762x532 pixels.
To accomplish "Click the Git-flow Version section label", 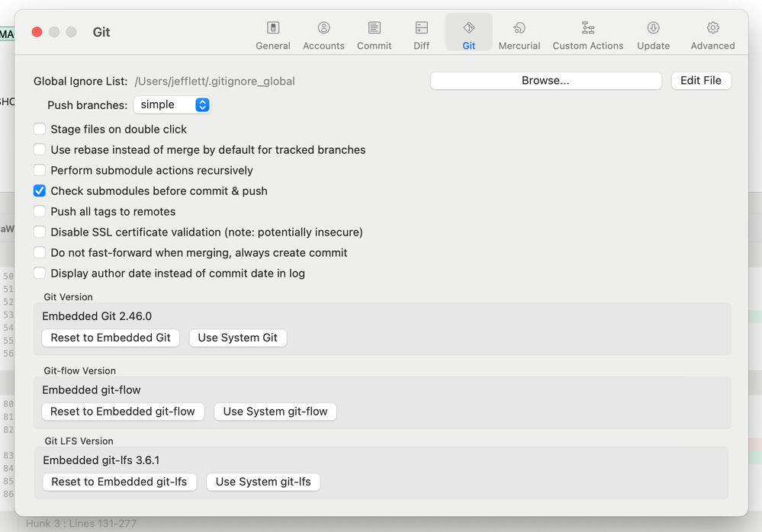I will [79, 371].
